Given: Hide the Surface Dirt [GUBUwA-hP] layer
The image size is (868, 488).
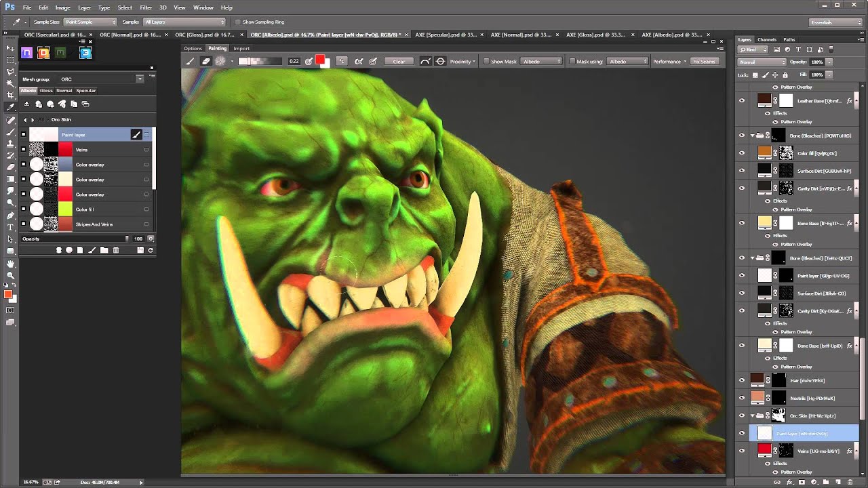Looking at the screenshot, I should (741, 171).
